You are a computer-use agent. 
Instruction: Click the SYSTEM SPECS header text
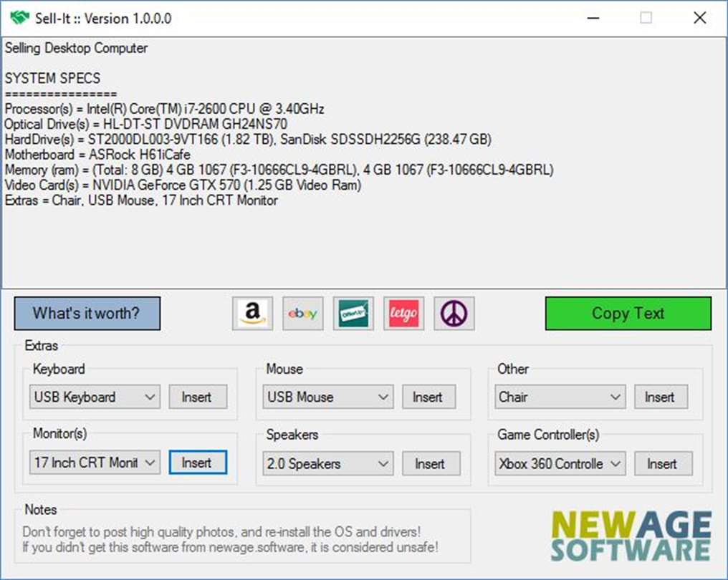(x=52, y=78)
